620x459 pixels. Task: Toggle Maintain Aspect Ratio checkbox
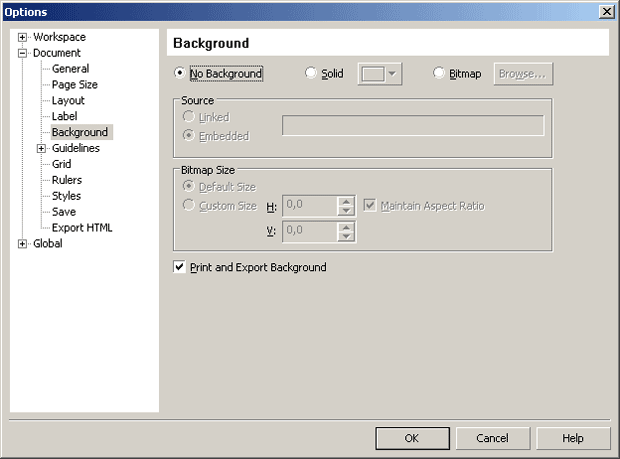[369, 205]
